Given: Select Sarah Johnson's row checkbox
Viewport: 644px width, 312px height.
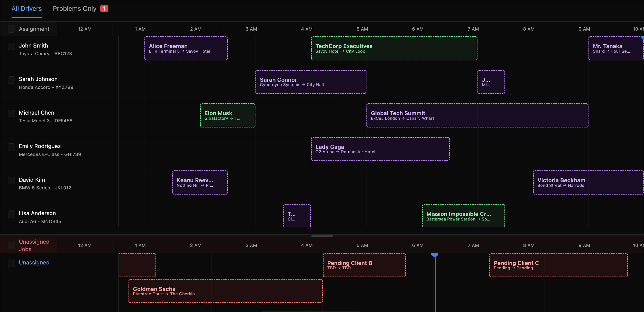Looking at the screenshot, I should [x=11, y=80].
